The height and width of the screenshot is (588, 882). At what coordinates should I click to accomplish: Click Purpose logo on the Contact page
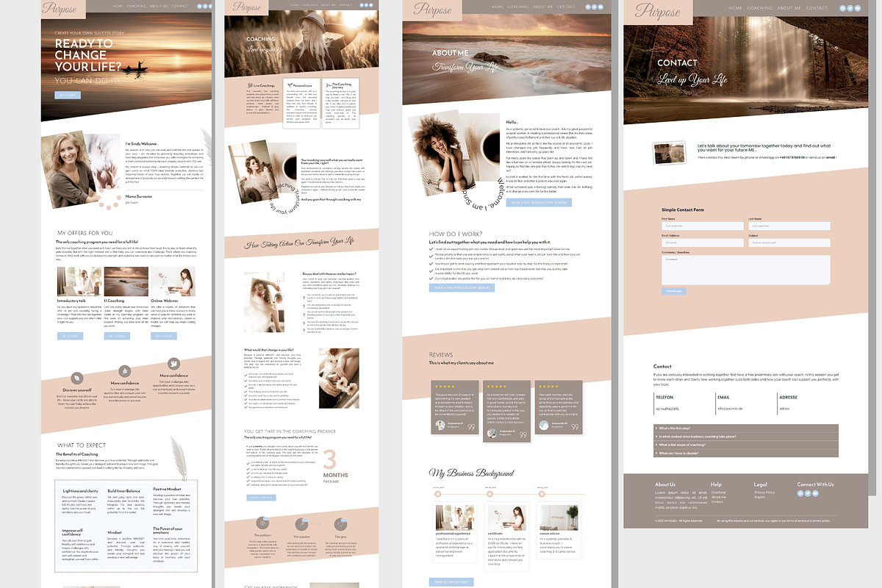tap(658, 11)
